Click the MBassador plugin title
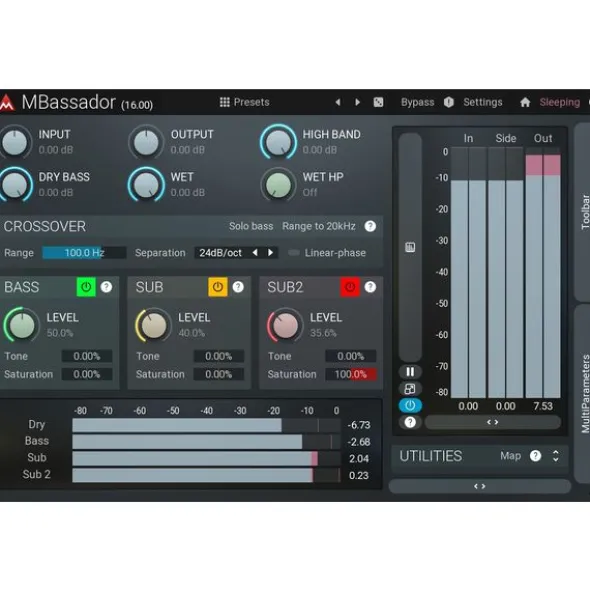The image size is (590, 591). 69,102
